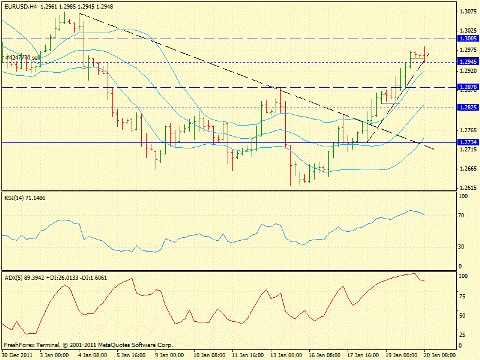Viewport: 480px width, 360px height.
Task: Click the ADX(5) indicator label
Action: tap(56, 278)
